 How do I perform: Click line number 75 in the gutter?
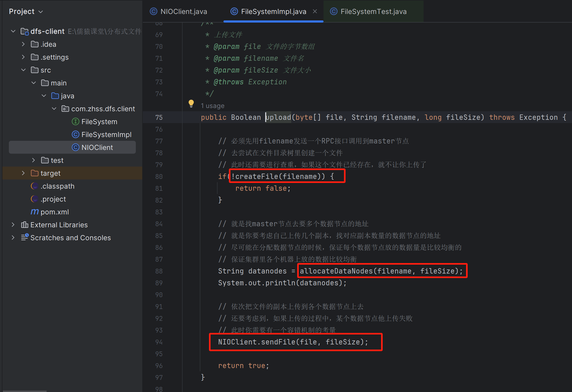tap(159, 117)
